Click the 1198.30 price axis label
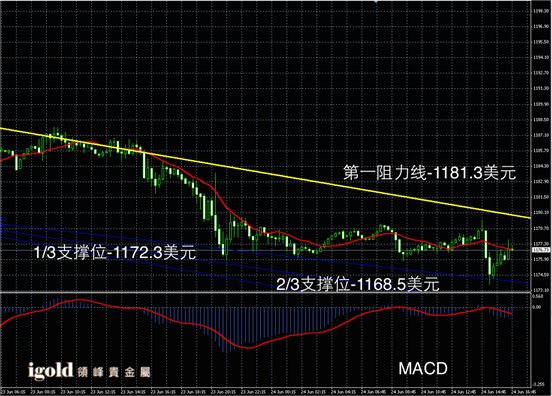This screenshot has width=552, height=396. point(541,11)
